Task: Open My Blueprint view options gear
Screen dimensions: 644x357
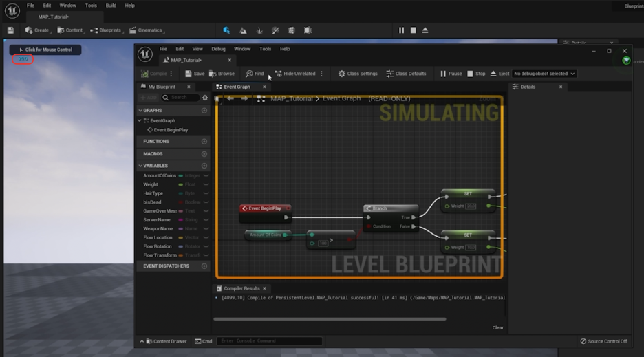Action: pos(205,98)
